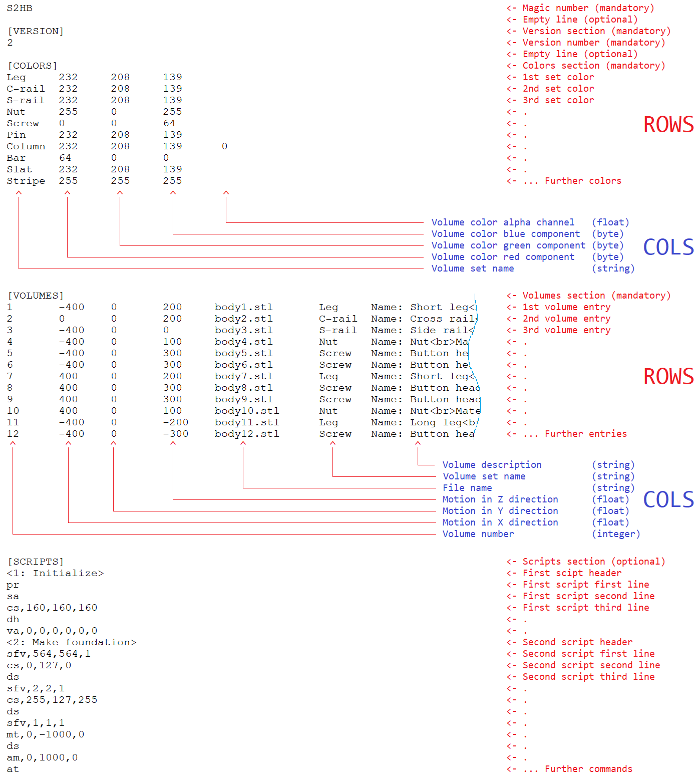Click the 1st set color annotation
This screenshot has width=697, height=784.
[558, 77]
